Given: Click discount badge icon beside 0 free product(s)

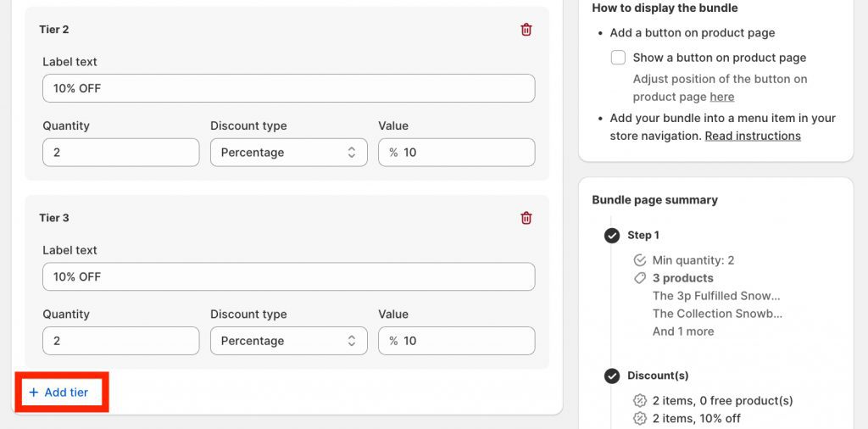Looking at the screenshot, I should tap(640, 400).
